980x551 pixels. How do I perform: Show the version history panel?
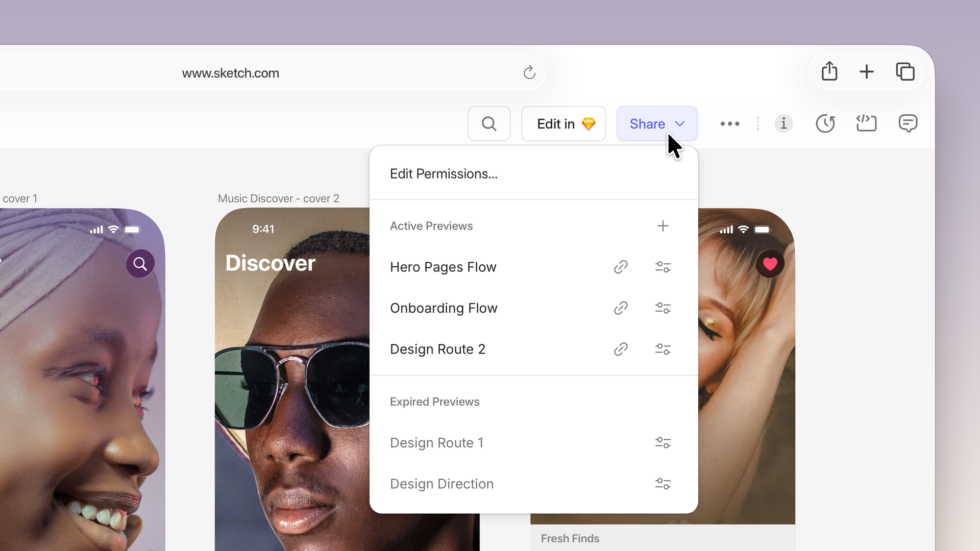click(825, 123)
